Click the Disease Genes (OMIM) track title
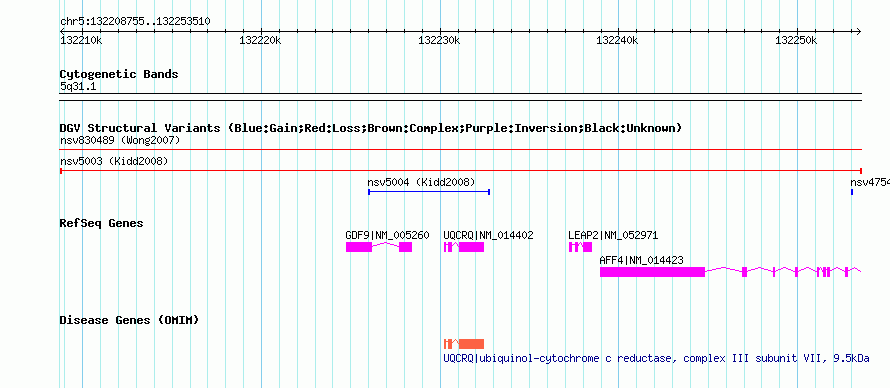This screenshot has width=890, height=388. 129,320
